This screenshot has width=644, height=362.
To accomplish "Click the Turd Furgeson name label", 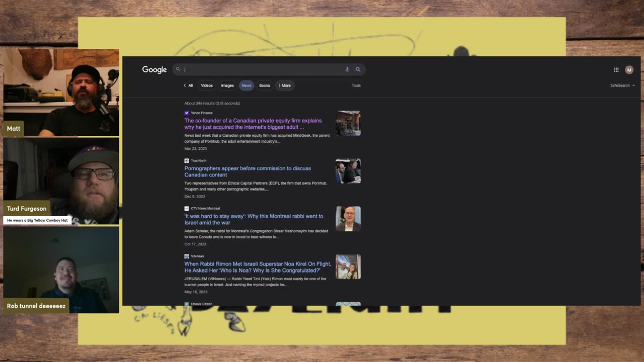I will pyautogui.click(x=27, y=209).
